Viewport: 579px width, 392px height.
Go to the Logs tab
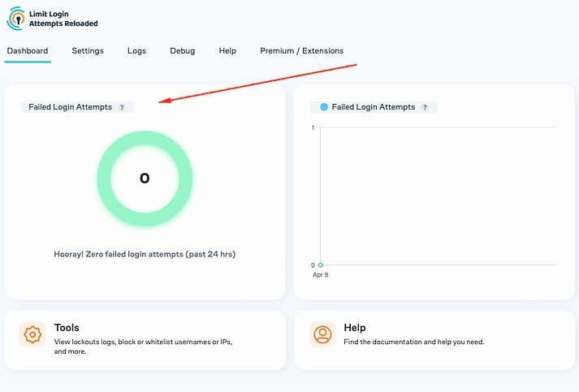136,50
